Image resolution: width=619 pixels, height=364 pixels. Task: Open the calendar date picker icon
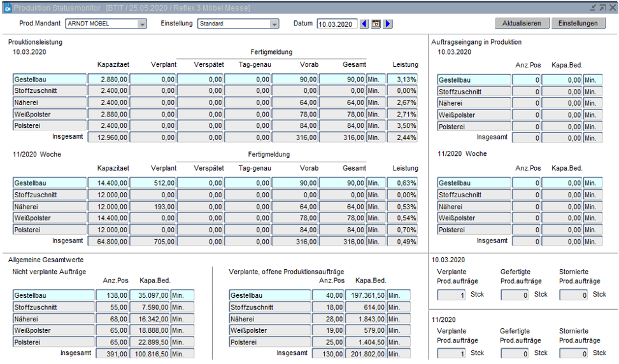(376, 24)
